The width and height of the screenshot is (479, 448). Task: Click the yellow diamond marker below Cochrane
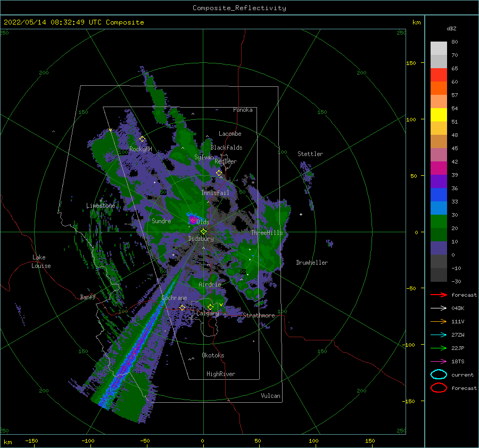click(182, 307)
